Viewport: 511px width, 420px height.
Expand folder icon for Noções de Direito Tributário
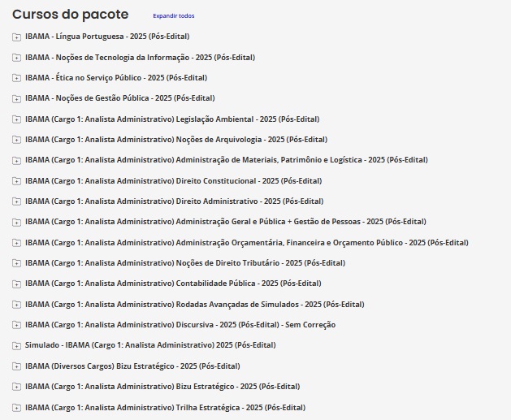(x=16, y=263)
